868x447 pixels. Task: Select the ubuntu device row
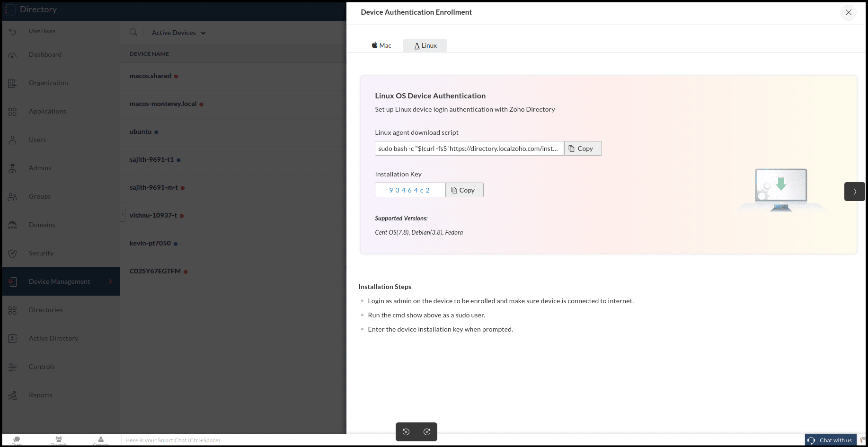[233, 132]
